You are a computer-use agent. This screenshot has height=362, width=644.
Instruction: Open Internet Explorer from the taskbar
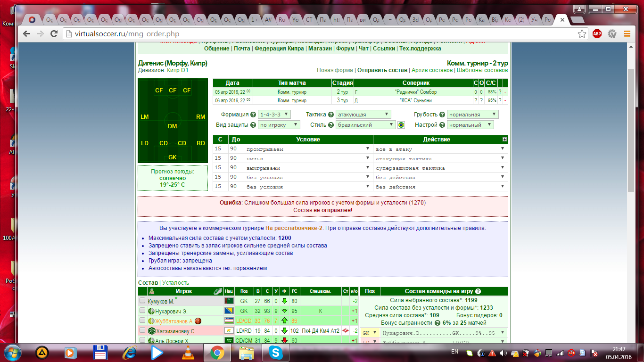click(129, 352)
